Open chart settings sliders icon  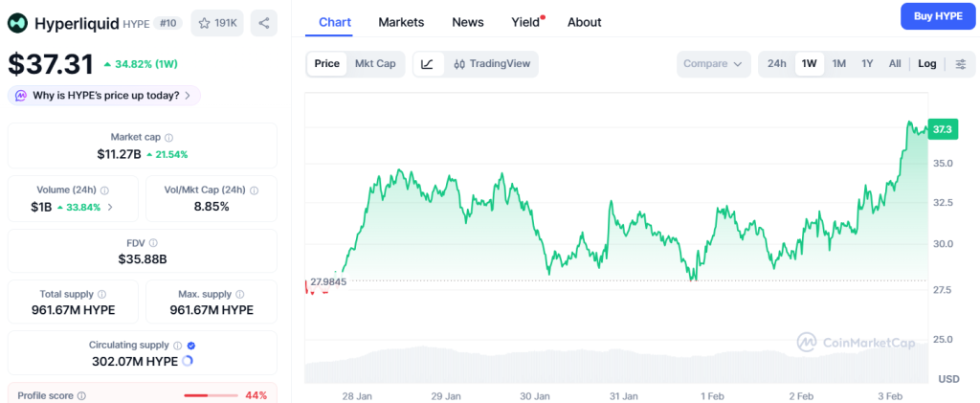pyautogui.click(x=960, y=64)
